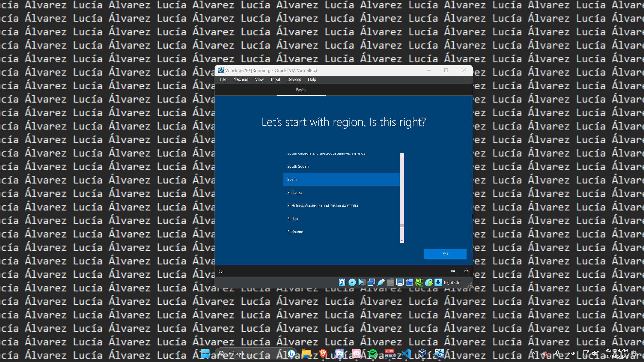Expand the View menu
644x362 pixels.
click(259, 79)
